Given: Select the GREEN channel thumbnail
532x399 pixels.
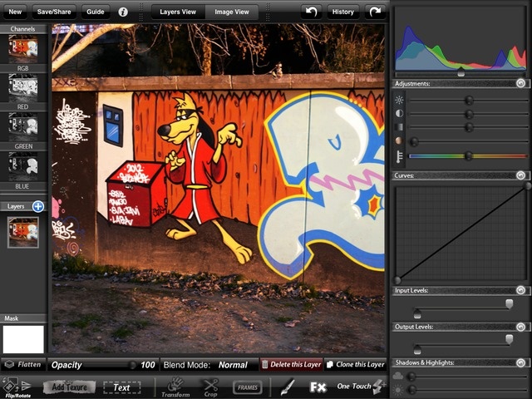Looking at the screenshot, I should [23, 127].
